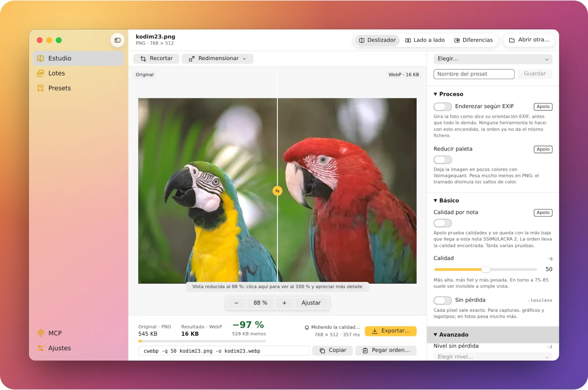Export the image with Exportar…

click(x=391, y=331)
